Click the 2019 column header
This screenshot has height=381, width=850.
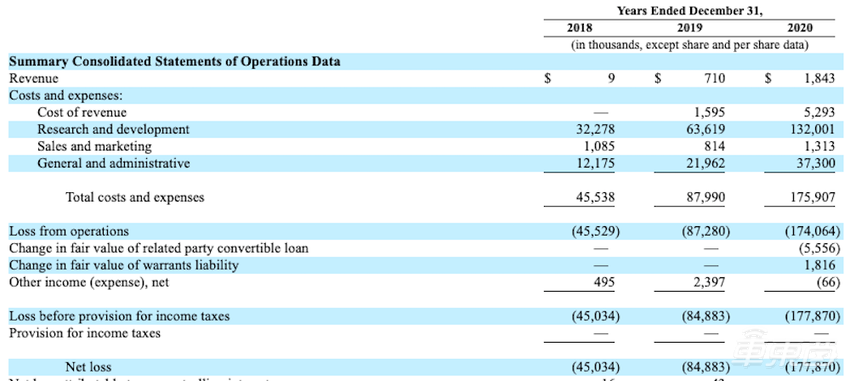coord(690,28)
